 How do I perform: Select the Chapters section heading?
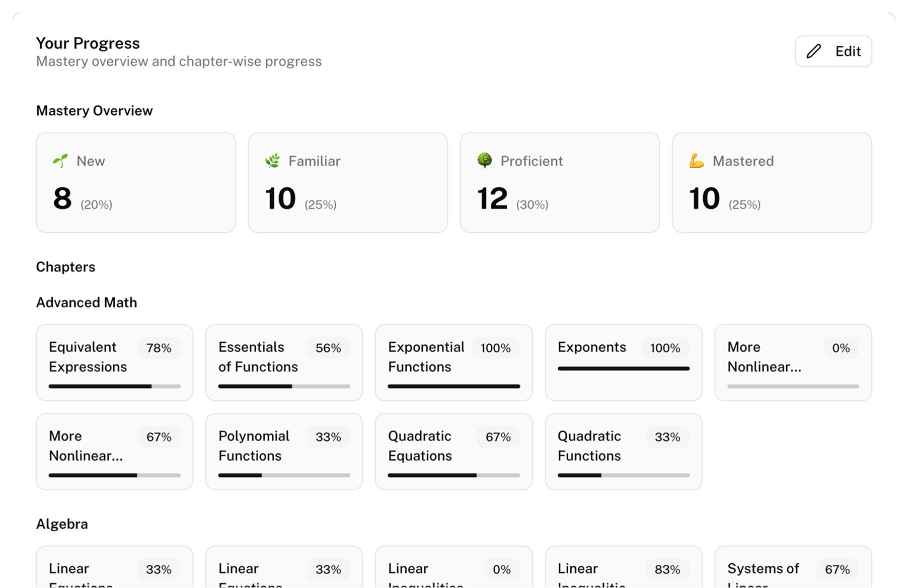coord(65,266)
